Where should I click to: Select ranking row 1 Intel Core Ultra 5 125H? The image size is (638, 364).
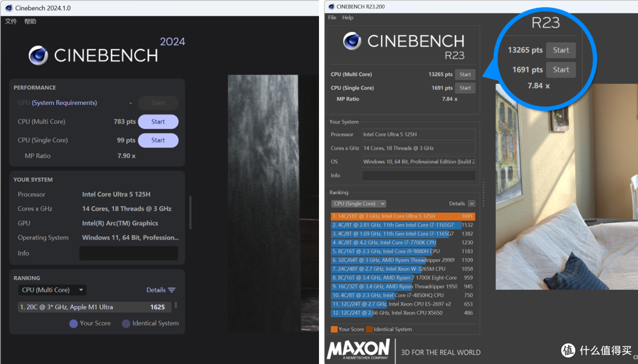(403, 216)
